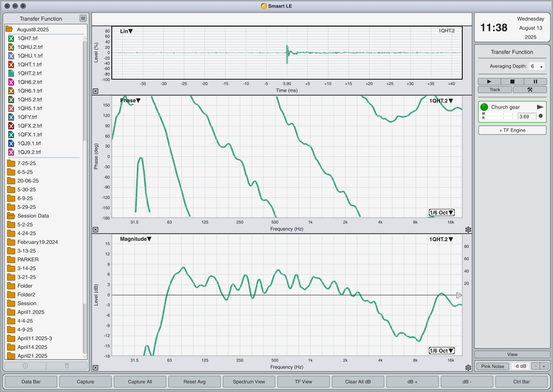Start measurement with the play button

click(489, 82)
